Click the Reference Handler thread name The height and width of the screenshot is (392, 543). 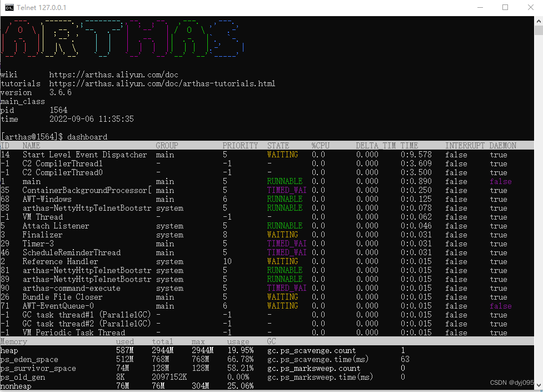(60, 262)
